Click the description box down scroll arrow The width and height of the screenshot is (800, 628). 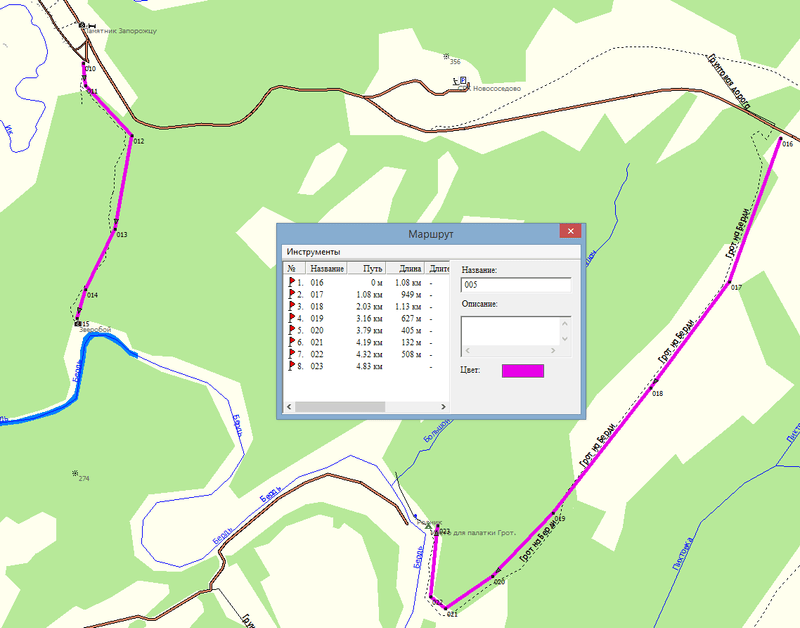click(565, 339)
